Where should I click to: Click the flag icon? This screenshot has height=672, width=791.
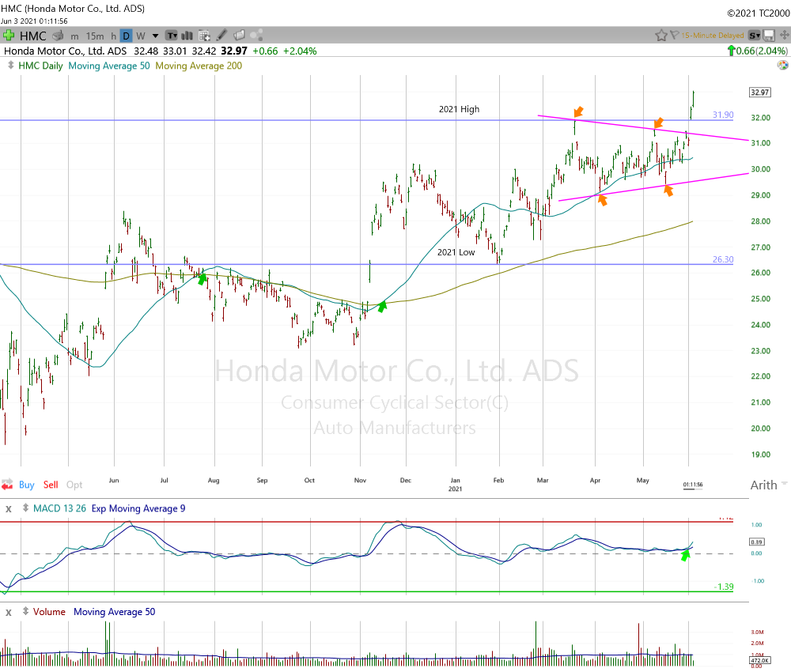pos(675,36)
